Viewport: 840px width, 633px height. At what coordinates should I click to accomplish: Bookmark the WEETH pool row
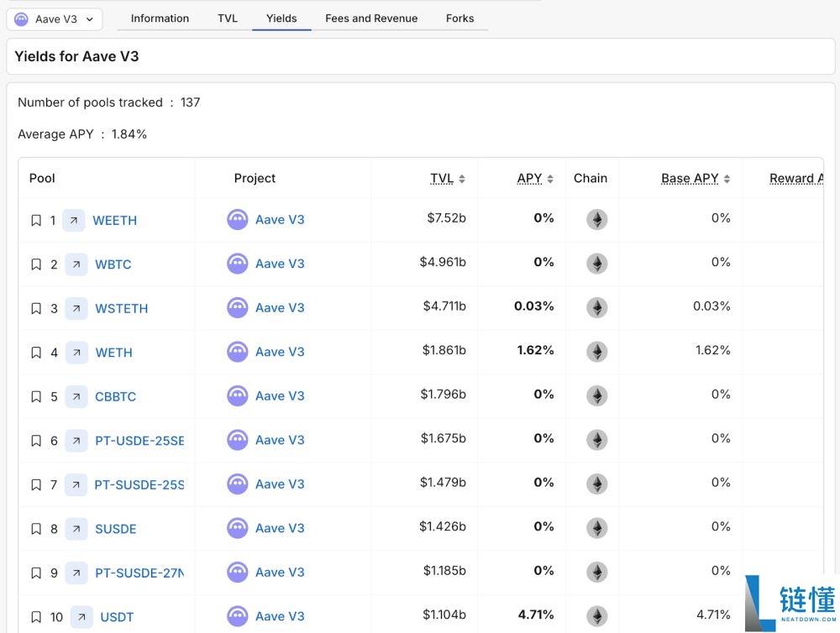[36, 220]
